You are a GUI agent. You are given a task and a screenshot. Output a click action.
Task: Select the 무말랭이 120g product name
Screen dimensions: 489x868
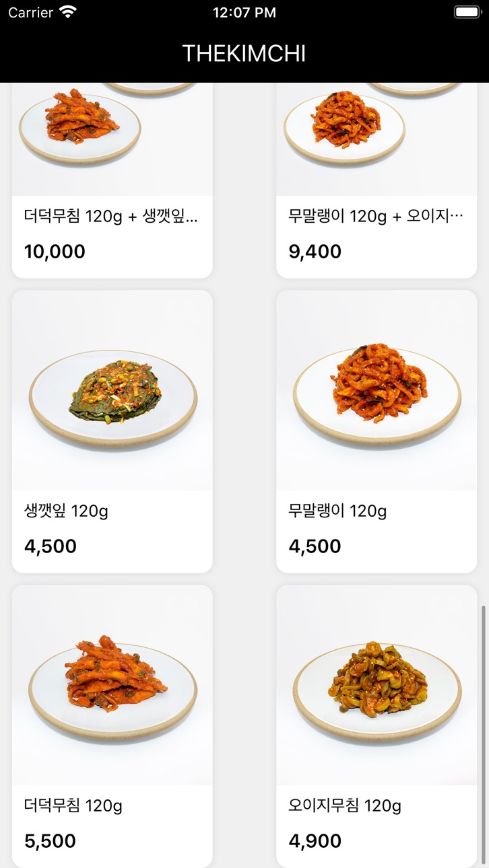click(x=337, y=511)
